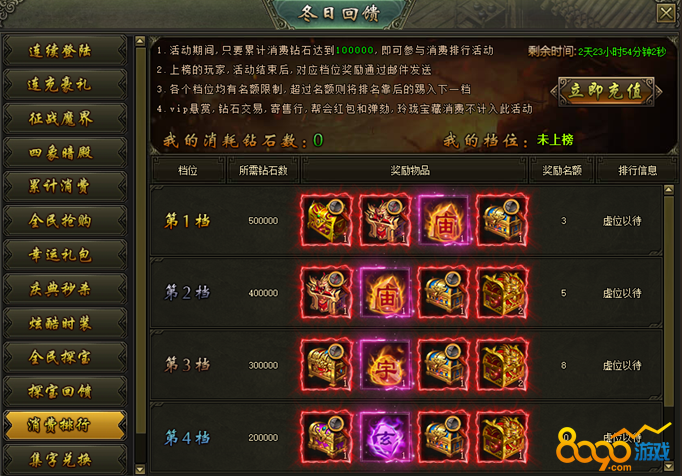Screen dimensions: 682x476
Task: Click the 立即充值 recharge button
Action: click(x=606, y=91)
